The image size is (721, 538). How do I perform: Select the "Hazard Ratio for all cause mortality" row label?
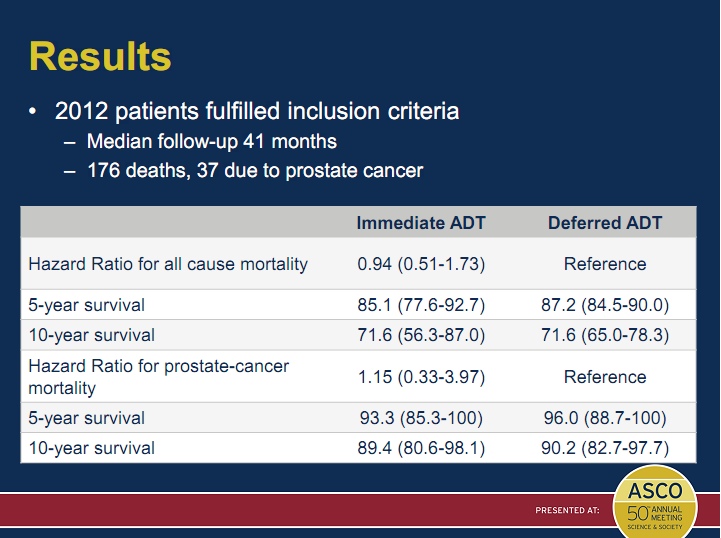[168, 264]
